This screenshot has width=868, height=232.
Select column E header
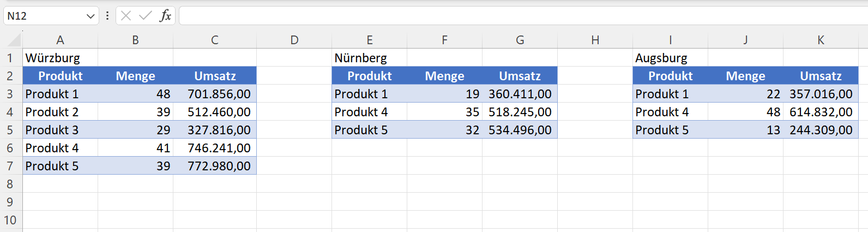370,40
